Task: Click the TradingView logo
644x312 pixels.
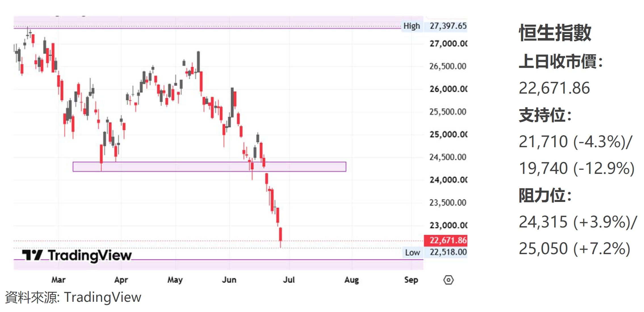Action: [77, 256]
